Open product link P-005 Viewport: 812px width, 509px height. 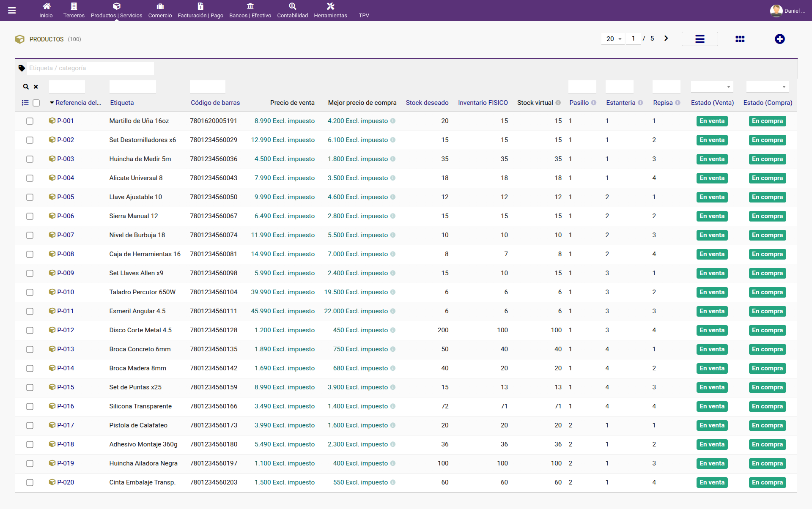(66, 197)
